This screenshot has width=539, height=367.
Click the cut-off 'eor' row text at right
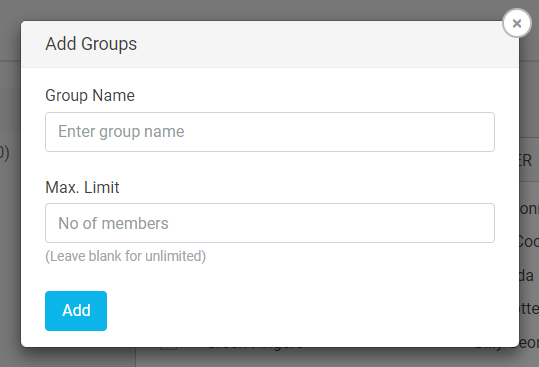pyautogui.click(x=529, y=343)
